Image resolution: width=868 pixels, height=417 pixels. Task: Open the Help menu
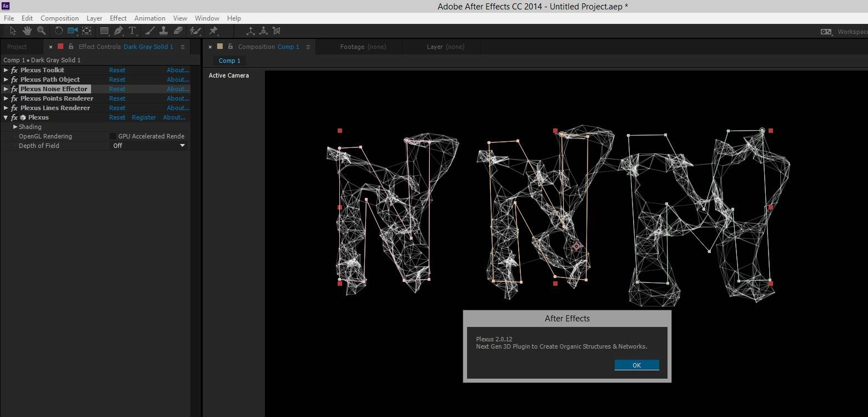(x=234, y=18)
